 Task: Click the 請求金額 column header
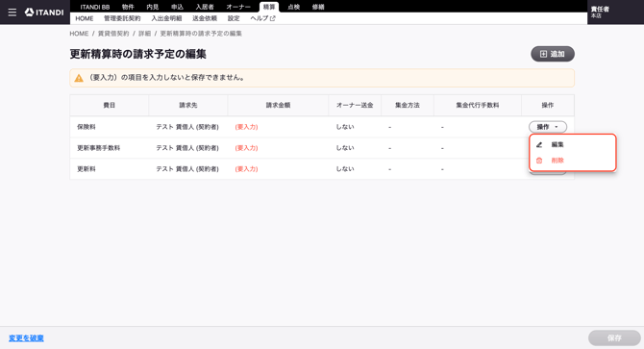pos(278,105)
